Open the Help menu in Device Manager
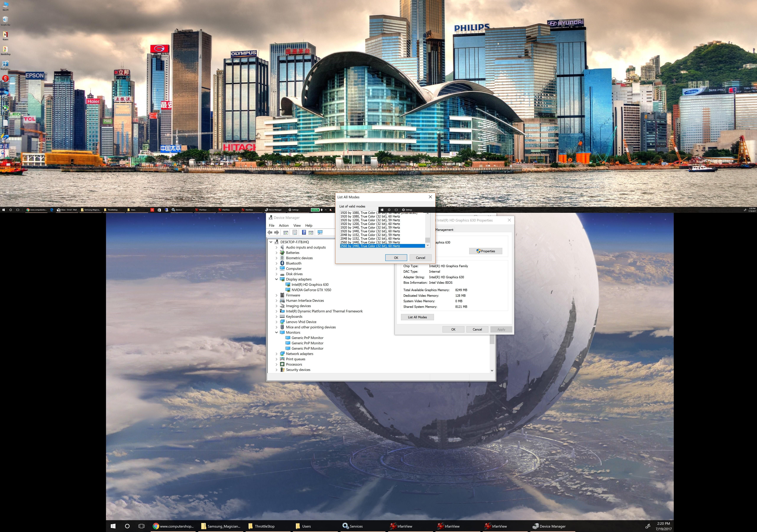This screenshot has height=532, width=757. click(x=309, y=226)
